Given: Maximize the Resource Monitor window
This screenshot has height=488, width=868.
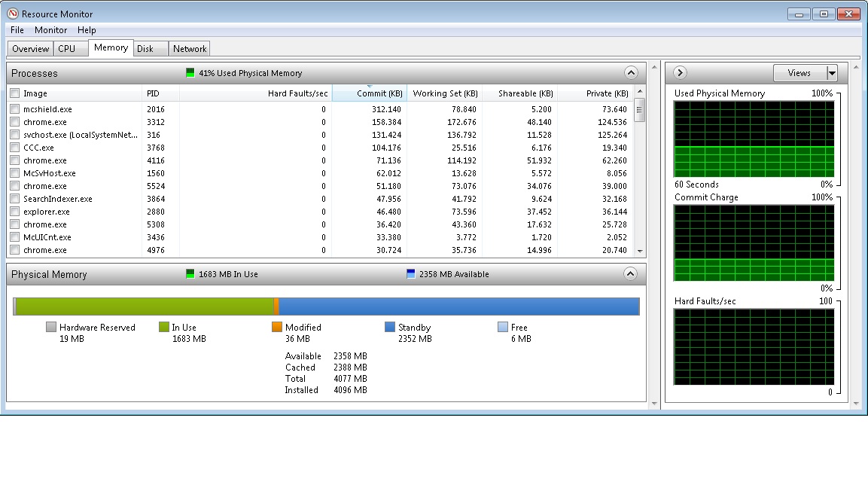Looking at the screenshot, I should 824,14.
